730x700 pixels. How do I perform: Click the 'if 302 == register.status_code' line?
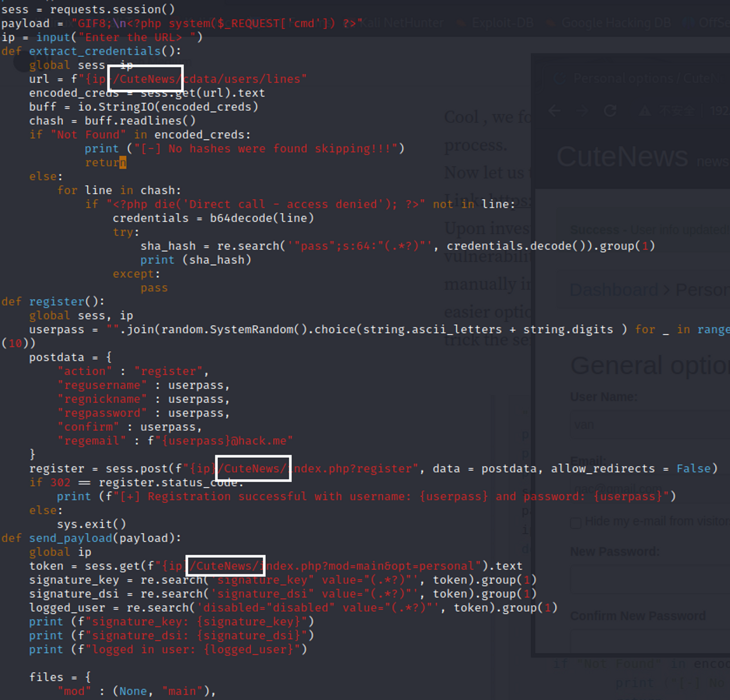(x=136, y=483)
